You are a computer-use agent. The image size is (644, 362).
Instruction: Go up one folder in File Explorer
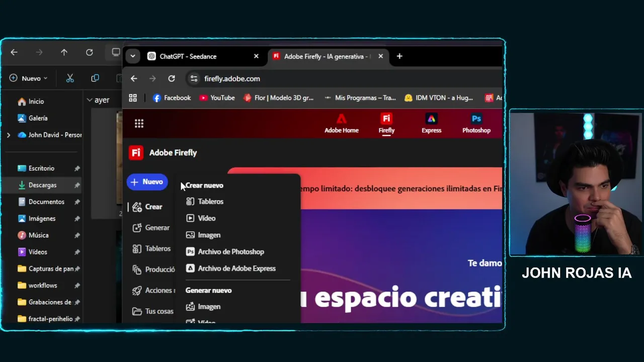(64, 52)
